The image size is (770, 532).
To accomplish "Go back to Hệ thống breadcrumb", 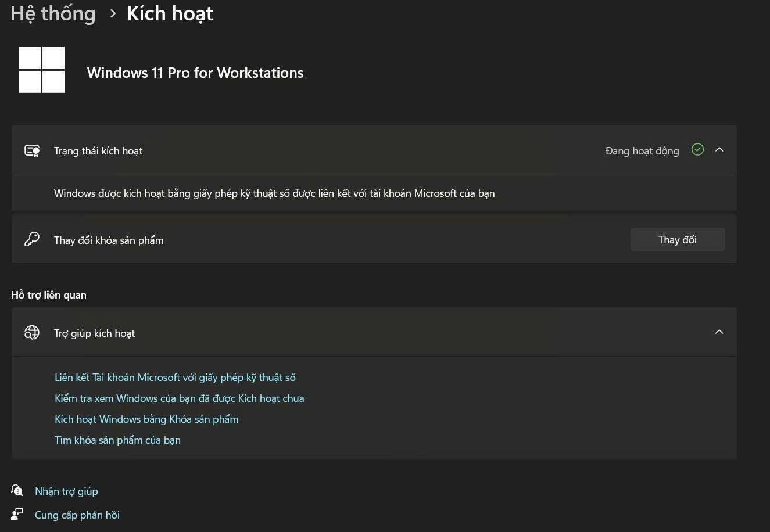I will [x=53, y=13].
